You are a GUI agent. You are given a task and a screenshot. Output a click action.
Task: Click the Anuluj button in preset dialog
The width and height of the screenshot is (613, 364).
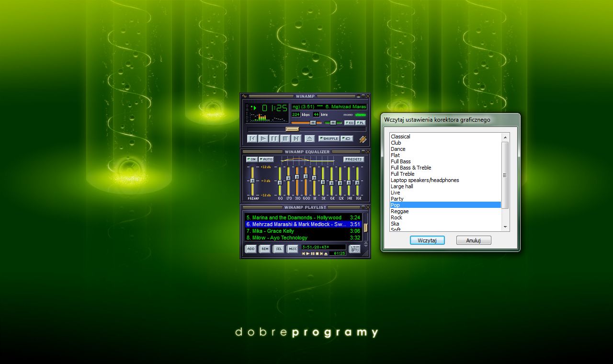coord(474,240)
